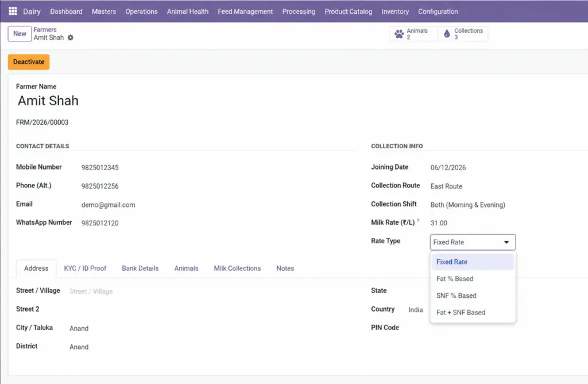Viewport: 588px width, 384px height.
Task: Open the Animals 2 stat button
Action: tap(413, 34)
